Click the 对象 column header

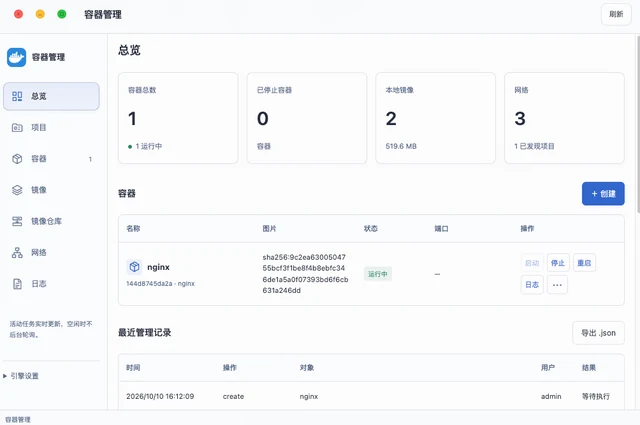pyautogui.click(x=307, y=367)
